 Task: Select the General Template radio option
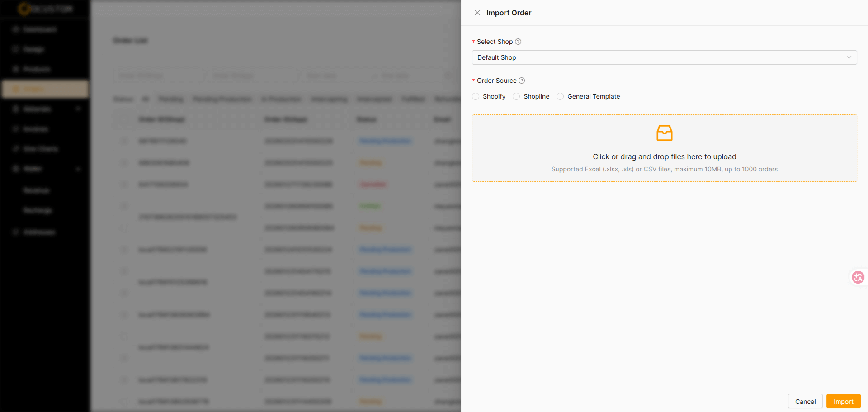coord(560,96)
